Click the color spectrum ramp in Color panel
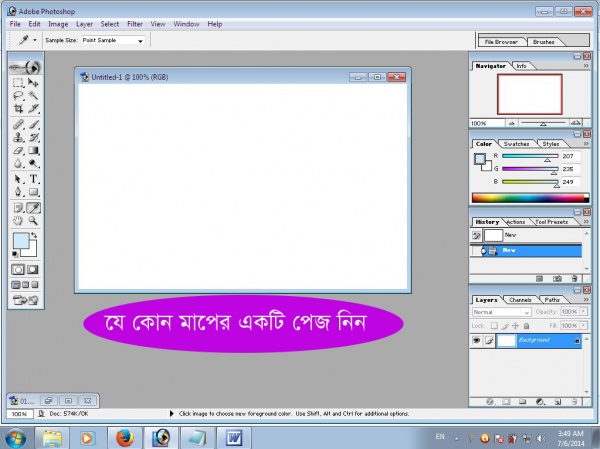 530,198
